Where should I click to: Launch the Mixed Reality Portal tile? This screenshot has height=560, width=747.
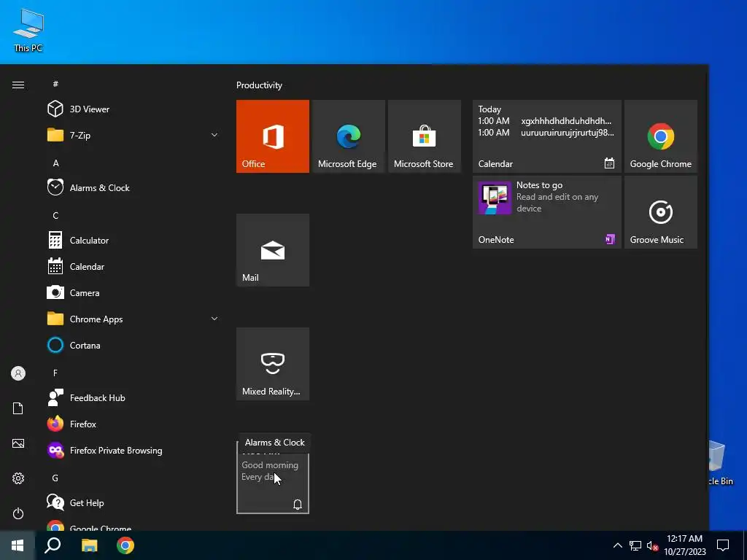tap(273, 364)
